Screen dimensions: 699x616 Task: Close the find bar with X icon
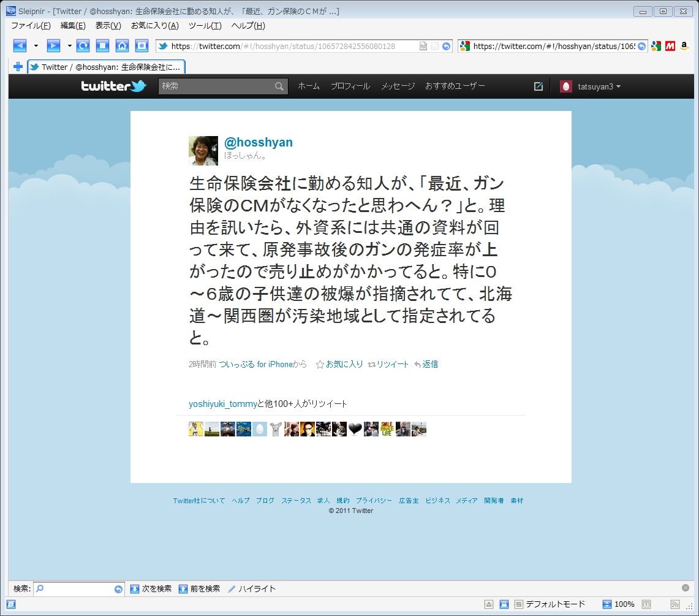(x=686, y=588)
